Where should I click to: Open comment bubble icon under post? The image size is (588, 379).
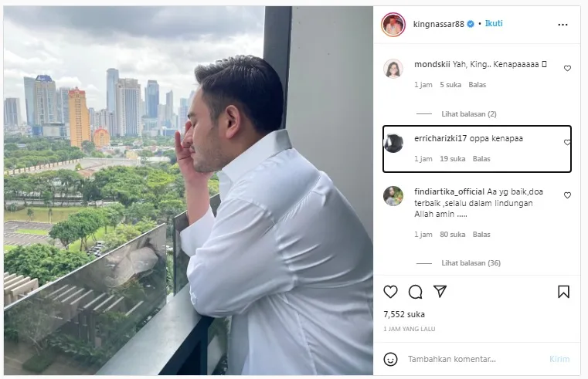(x=415, y=292)
